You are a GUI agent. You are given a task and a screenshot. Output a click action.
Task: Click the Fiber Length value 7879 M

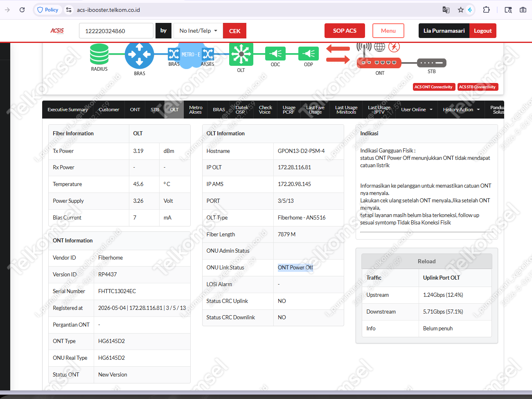coord(286,234)
